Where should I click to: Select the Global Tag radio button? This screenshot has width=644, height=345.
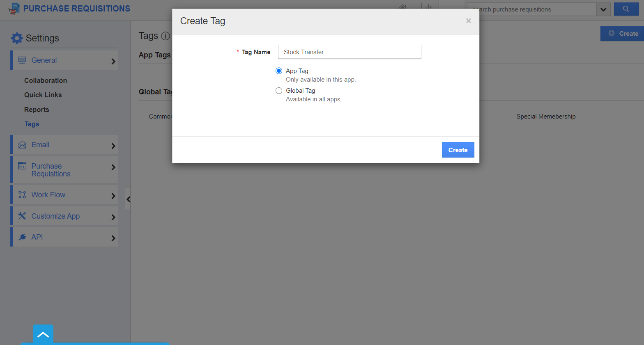click(x=279, y=91)
